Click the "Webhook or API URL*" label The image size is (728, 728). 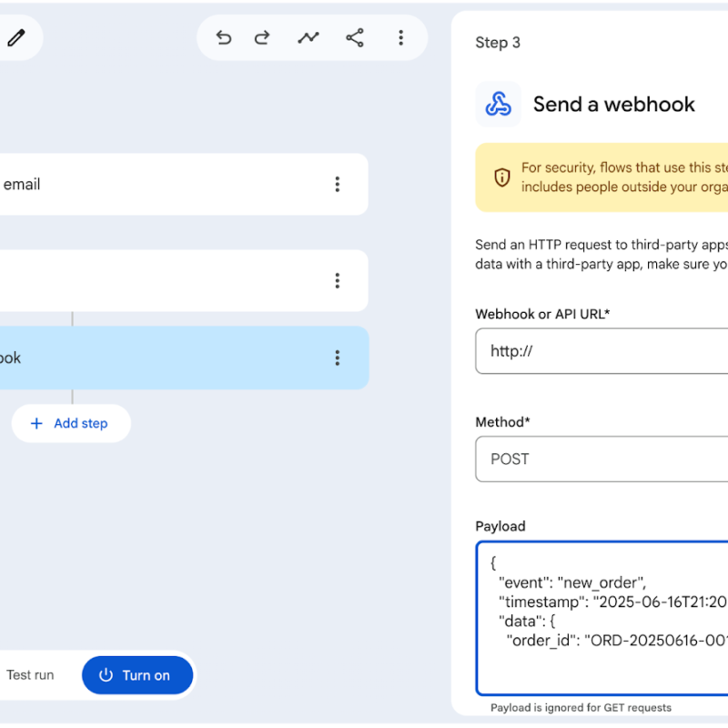tap(542, 314)
